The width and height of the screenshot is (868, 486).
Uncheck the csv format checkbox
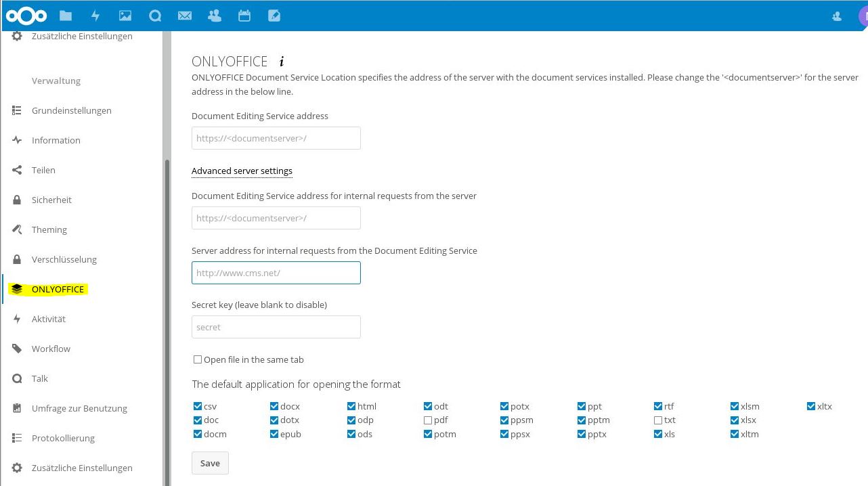198,407
